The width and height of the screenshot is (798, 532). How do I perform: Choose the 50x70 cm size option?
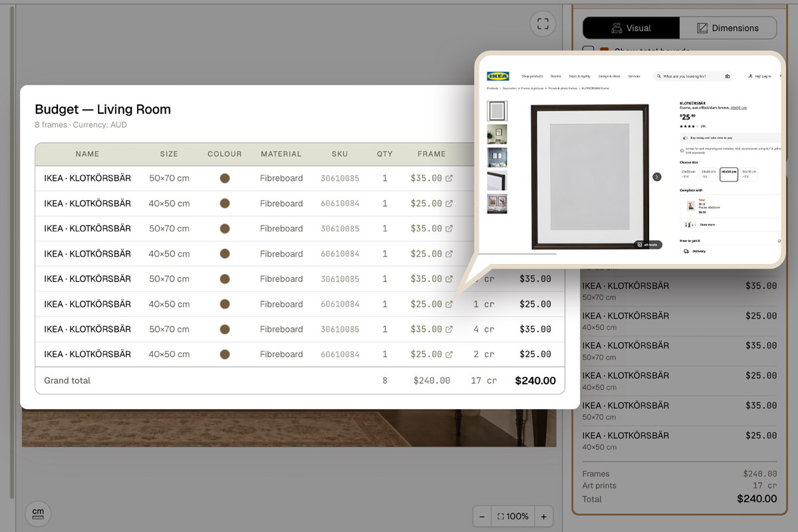[749, 175]
